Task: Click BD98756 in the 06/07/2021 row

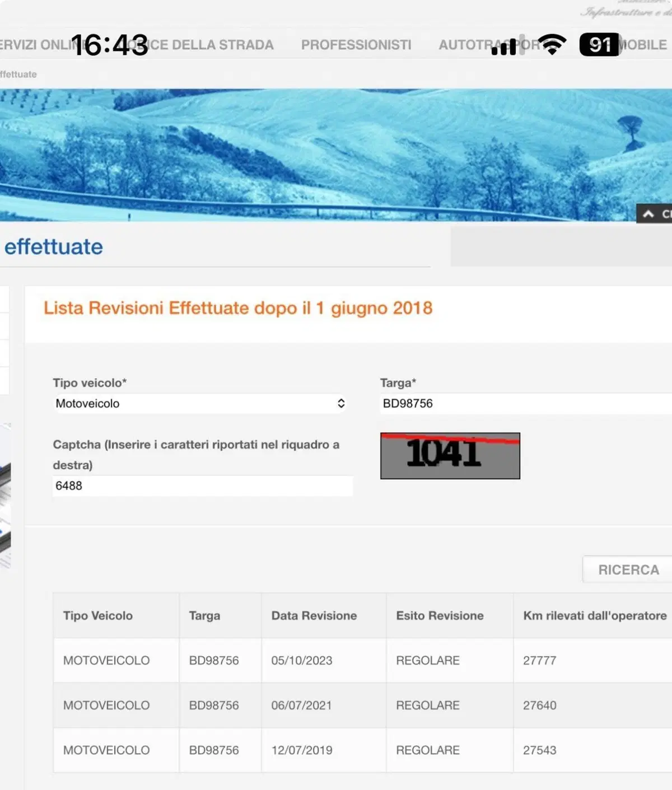Action: point(214,705)
